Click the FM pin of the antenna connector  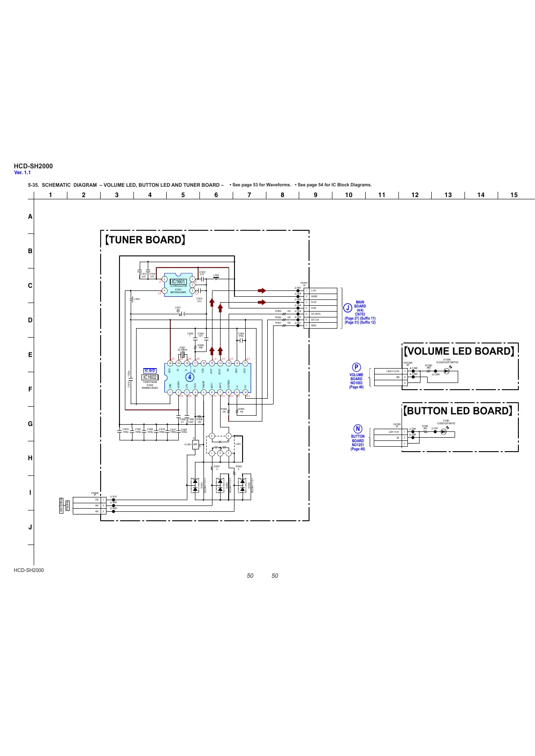click(89, 500)
